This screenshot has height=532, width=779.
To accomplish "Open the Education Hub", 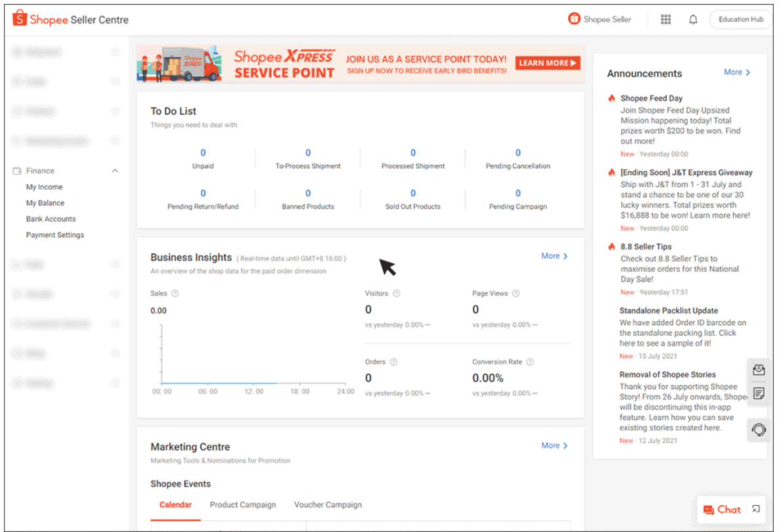I will (740, 19).
